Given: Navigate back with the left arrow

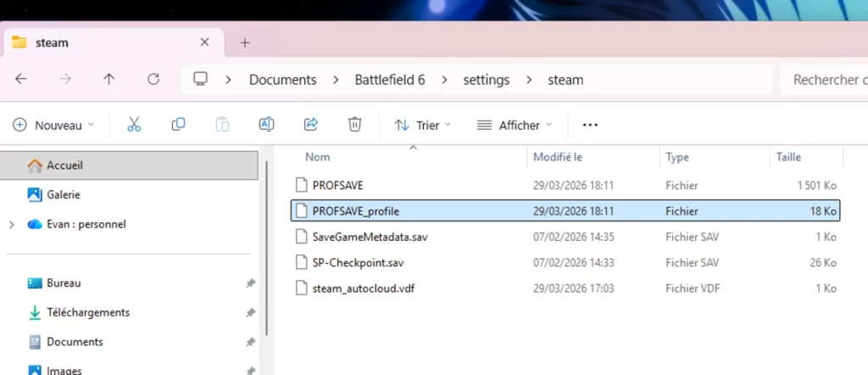Looking at the screenshot, I should (21, 80).
